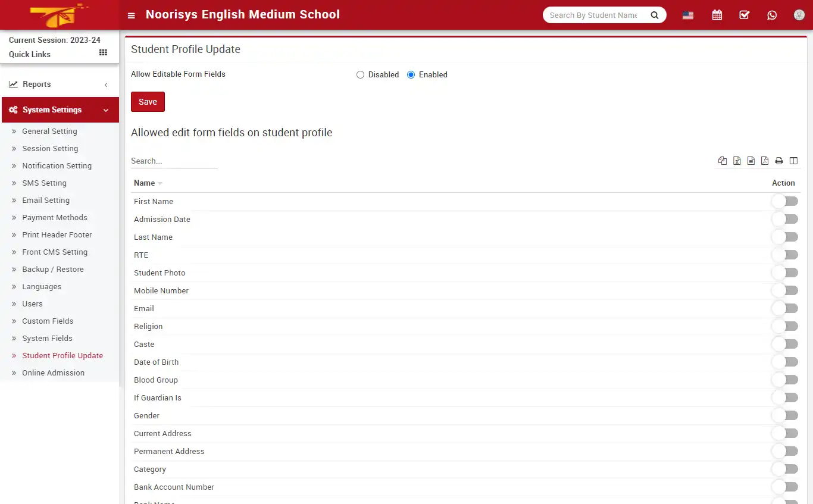Export the field list as PDF
Screen dimensions: 813x504
coord(765,161)
